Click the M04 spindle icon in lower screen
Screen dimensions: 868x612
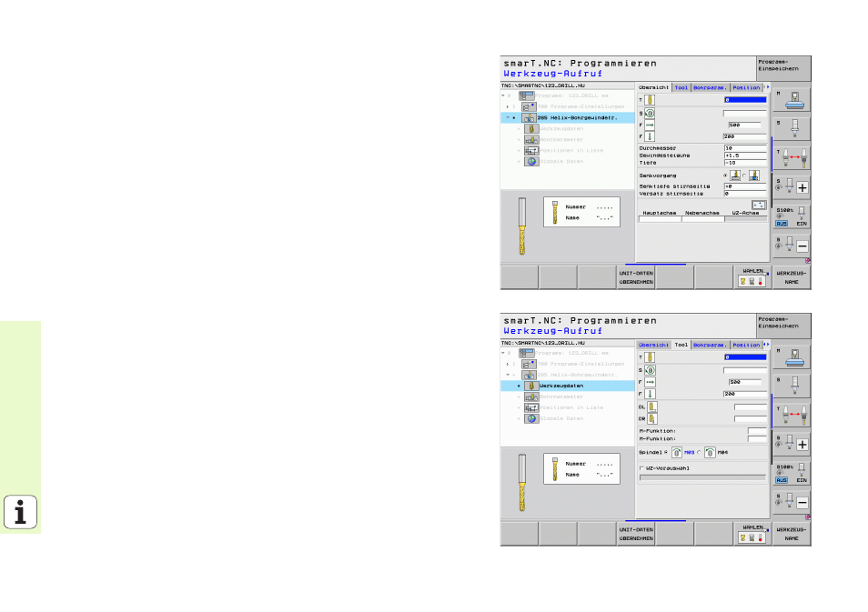pos(711,453)
